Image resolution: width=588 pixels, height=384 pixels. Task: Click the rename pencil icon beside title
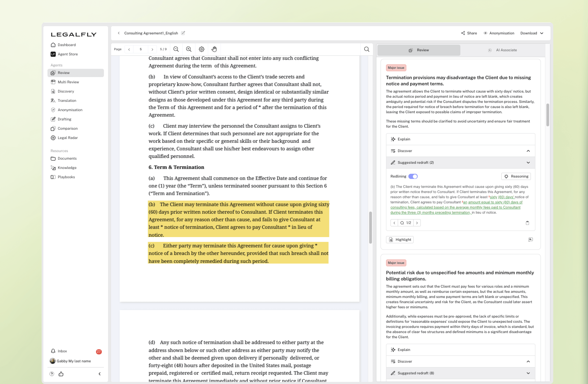183,33
